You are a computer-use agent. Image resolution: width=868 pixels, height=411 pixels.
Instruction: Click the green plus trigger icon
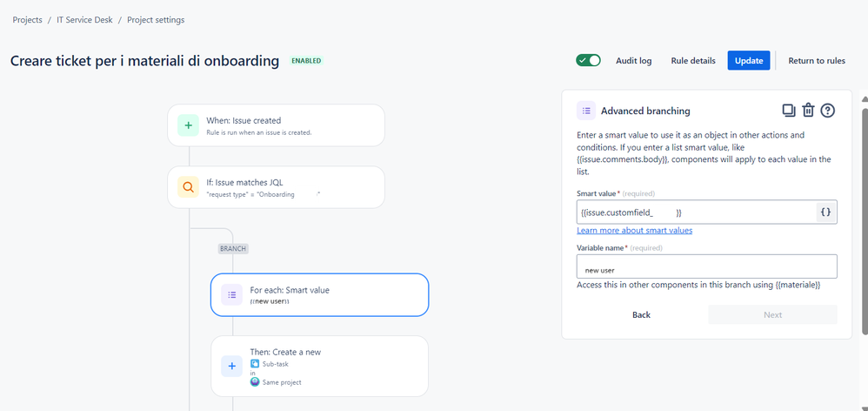(x=188, y=125)
